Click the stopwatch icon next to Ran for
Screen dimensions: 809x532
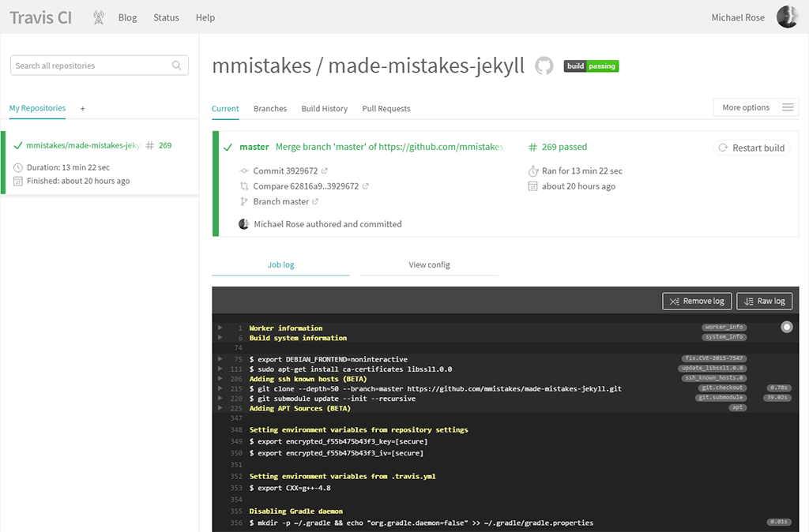click(532, 170)
